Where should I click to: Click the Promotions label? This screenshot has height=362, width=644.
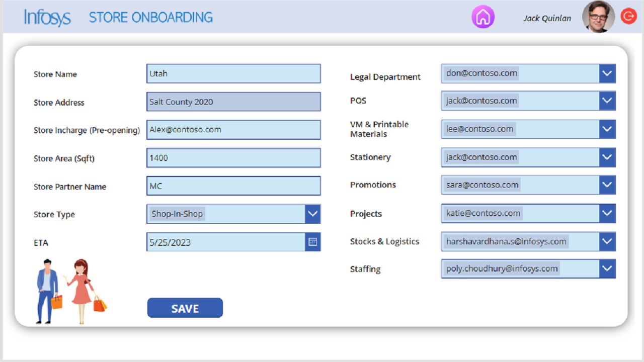(x=373, y=185)
